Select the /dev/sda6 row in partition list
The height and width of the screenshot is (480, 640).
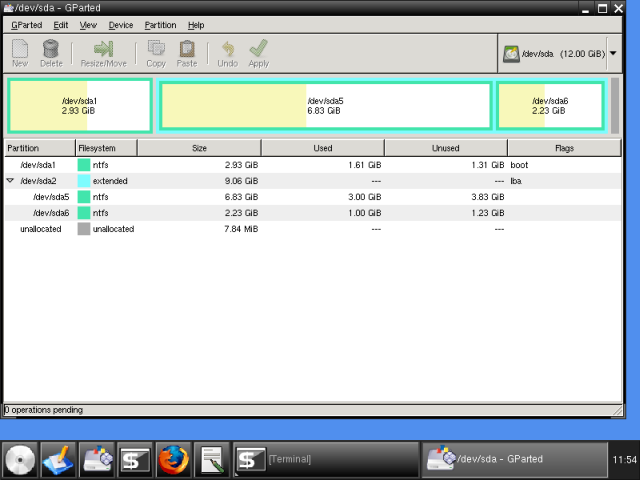click(313, 213)
